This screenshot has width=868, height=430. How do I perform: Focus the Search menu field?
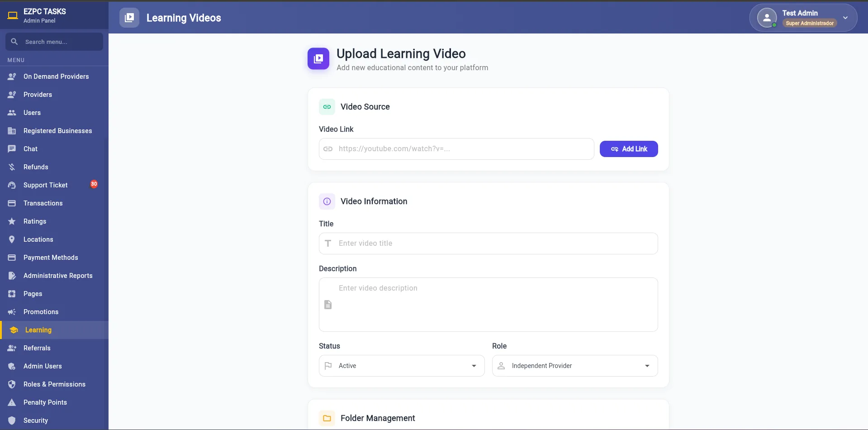54,42
